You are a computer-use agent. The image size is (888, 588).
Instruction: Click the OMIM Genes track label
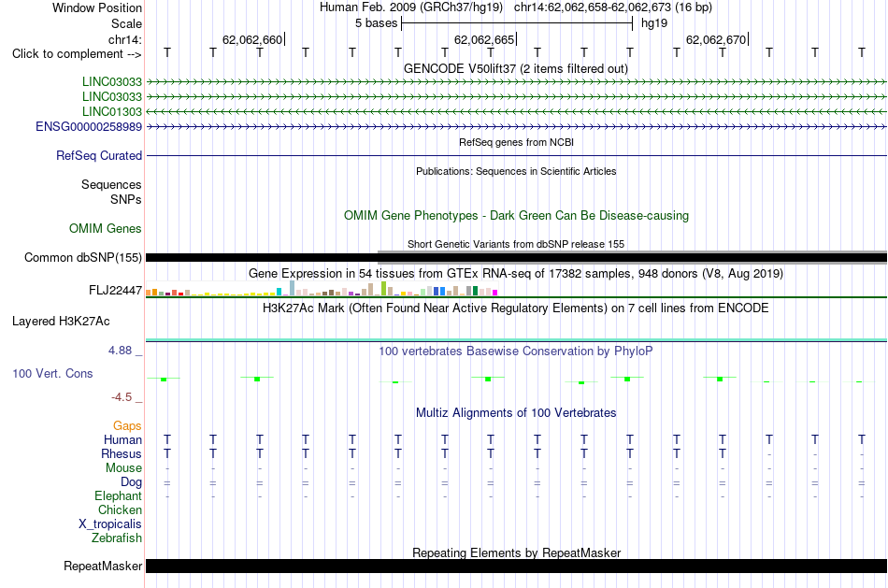[106, 228]
